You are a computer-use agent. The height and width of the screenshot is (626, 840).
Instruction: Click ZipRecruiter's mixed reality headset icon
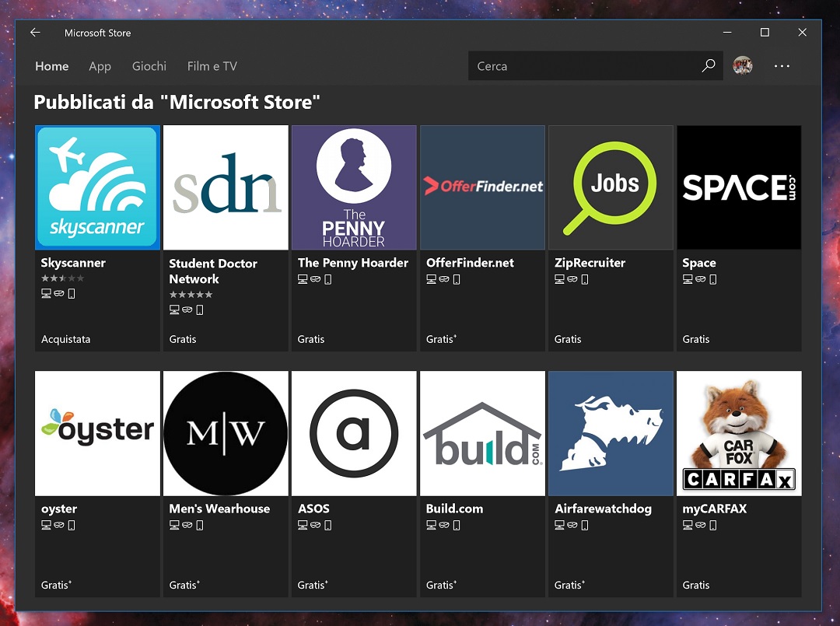(x=572, y=279)
